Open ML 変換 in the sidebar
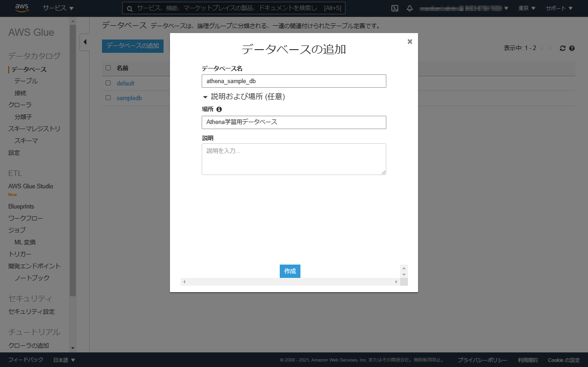The image size is (588, 367). (x=25, y=242)
